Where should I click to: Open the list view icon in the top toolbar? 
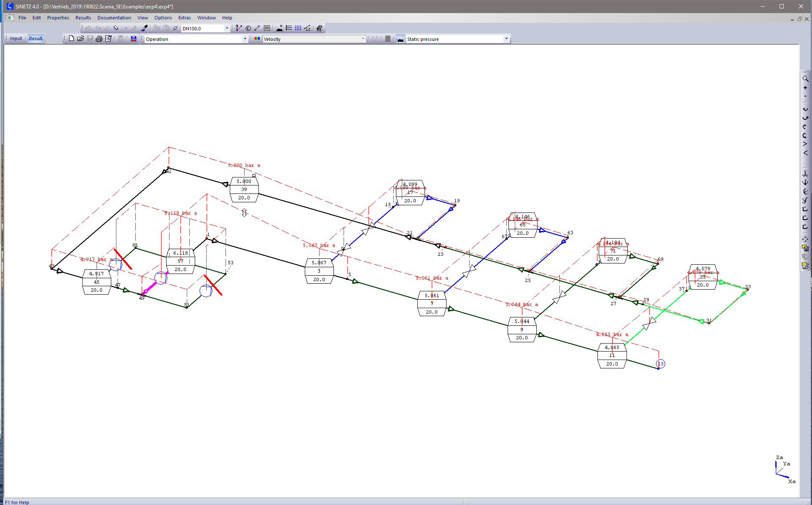267,28
